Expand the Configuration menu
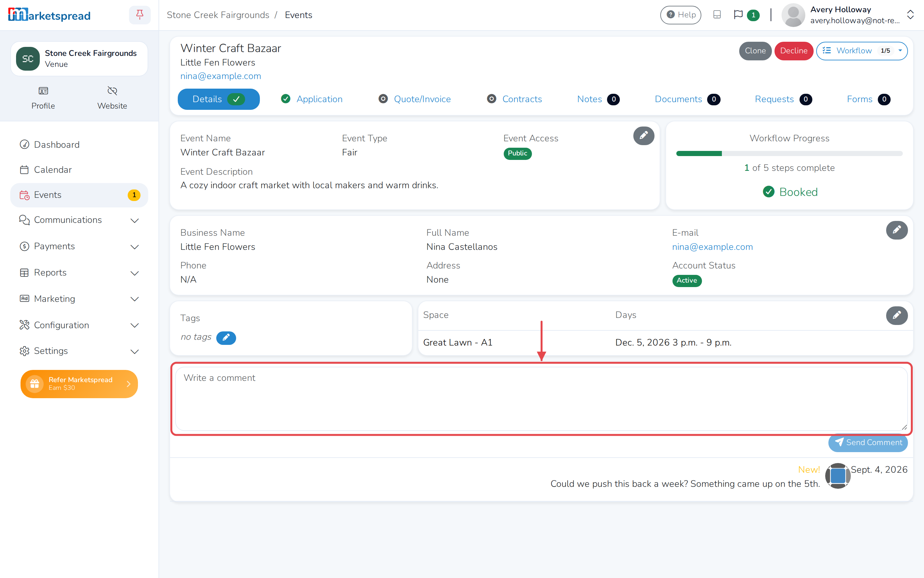 click(79, 325)
